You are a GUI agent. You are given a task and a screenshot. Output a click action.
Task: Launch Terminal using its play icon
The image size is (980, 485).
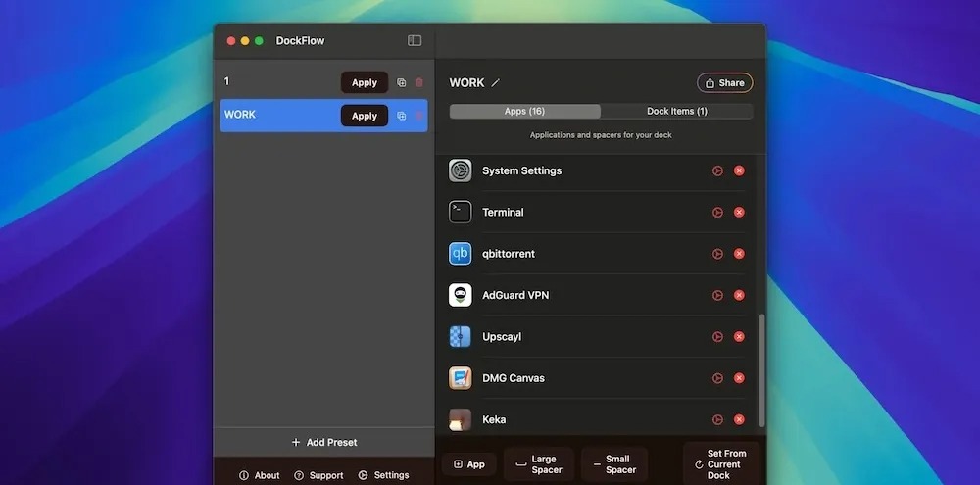tap(717, 213)
